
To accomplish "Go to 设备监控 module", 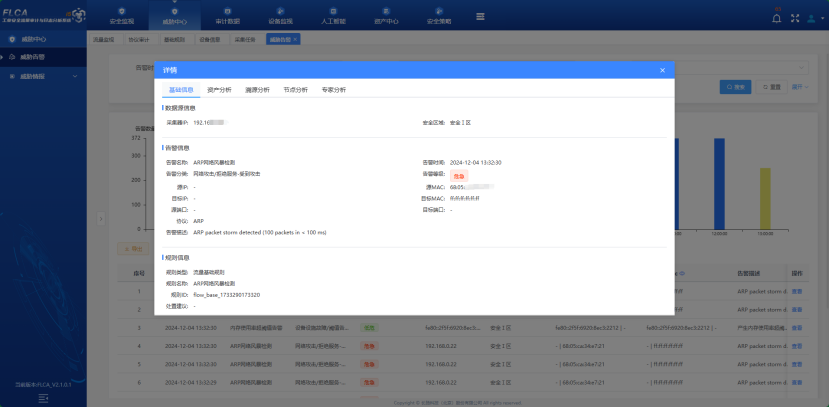I will [x=281, y=16].
